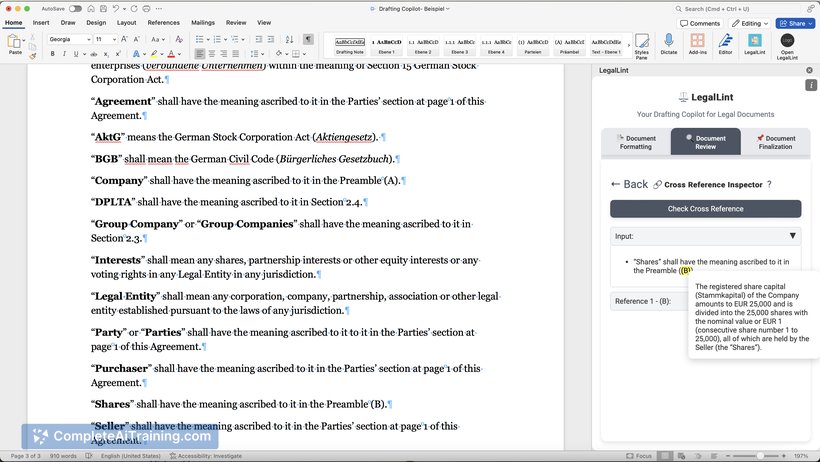Align text left

[199, 54]
